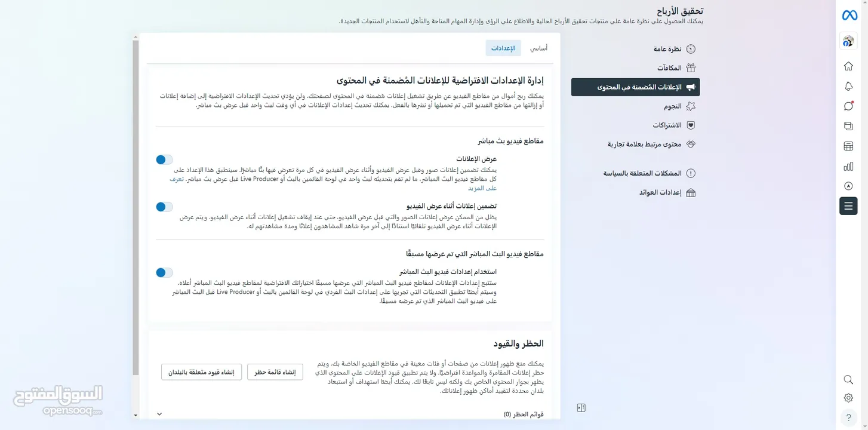Open help with the question mark icon

tap(848, 417)
